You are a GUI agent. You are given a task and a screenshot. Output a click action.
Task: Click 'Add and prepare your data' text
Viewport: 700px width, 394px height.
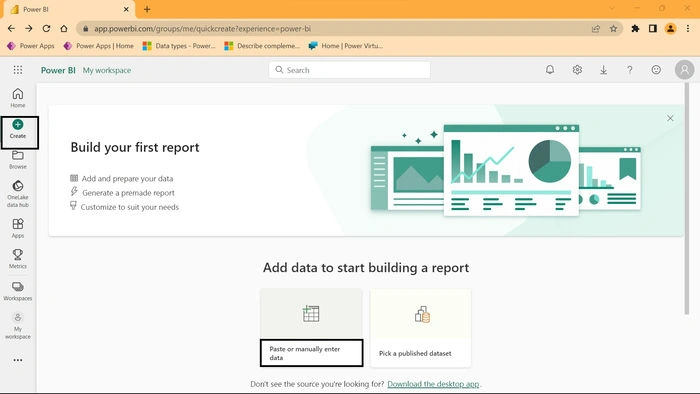[x=127, y=178]
